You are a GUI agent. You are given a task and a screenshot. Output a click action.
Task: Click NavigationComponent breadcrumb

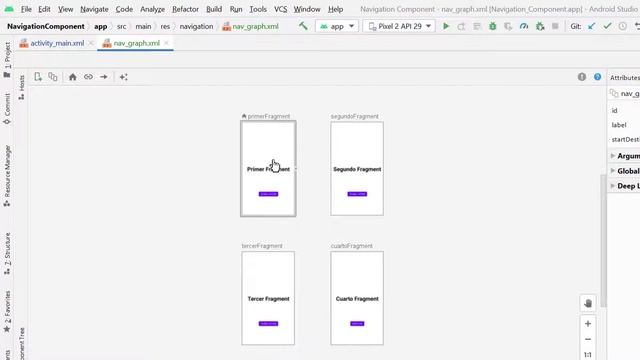(46, 26)
